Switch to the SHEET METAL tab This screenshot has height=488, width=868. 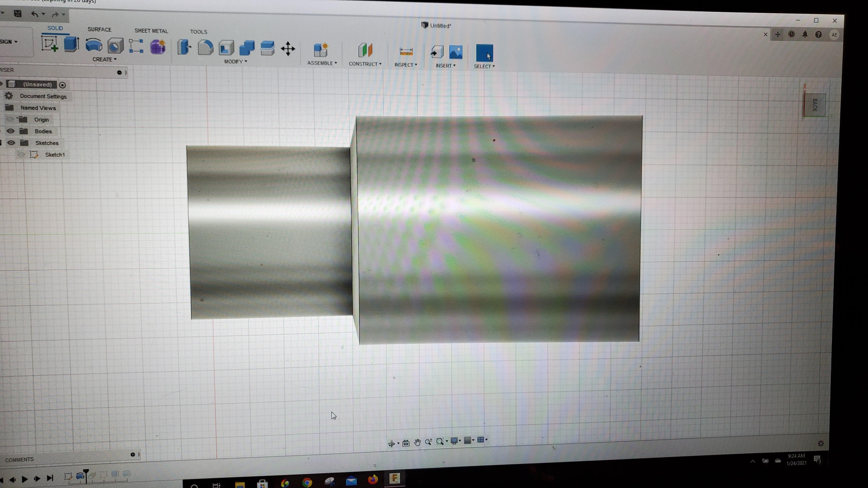[151, 31]
